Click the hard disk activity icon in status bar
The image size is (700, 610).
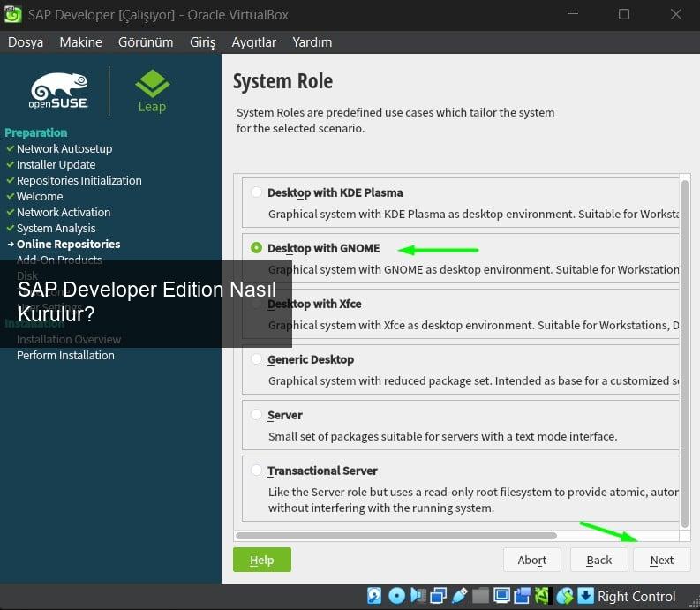(x=374, y=596)
